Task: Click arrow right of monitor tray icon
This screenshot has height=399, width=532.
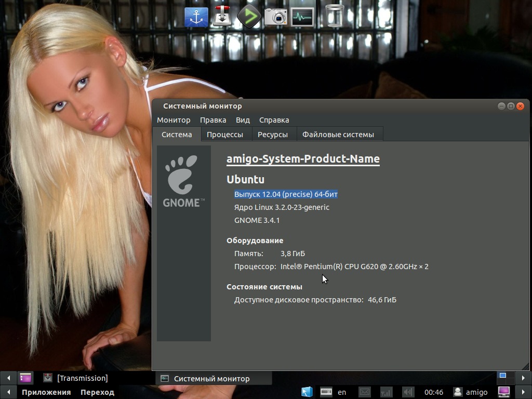Action: pyautogui.click(x=523, y=392)
